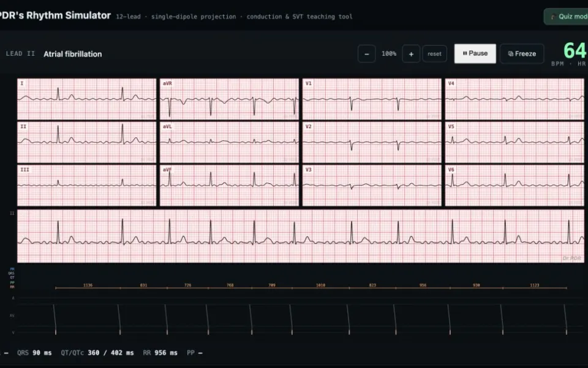
Task: Click the PP measurement readout
Action: coord(195,353)
